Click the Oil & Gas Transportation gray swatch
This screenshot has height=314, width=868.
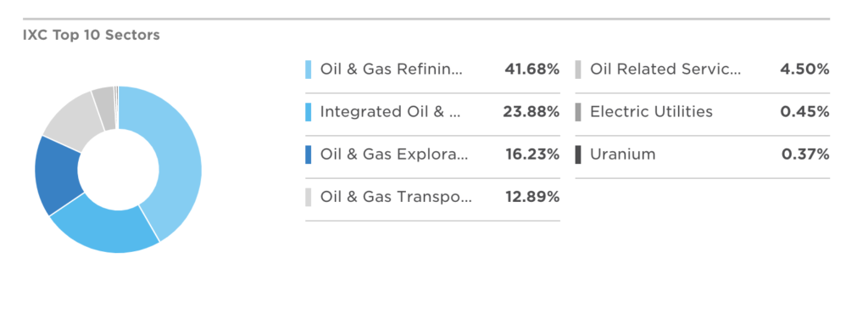point(309,197)
